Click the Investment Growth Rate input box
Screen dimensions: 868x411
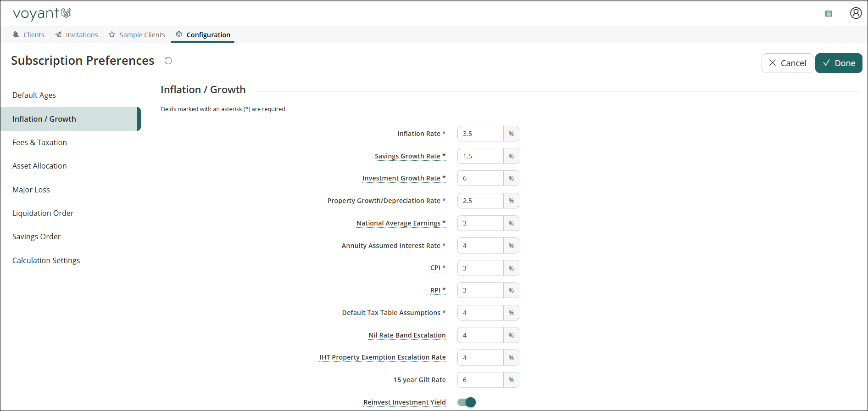point(480,178)
